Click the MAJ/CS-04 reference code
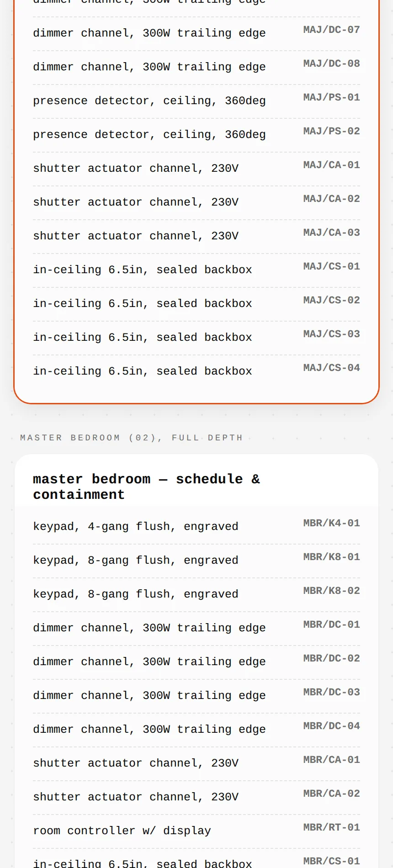The image size is (393, 868). (331, 368)
